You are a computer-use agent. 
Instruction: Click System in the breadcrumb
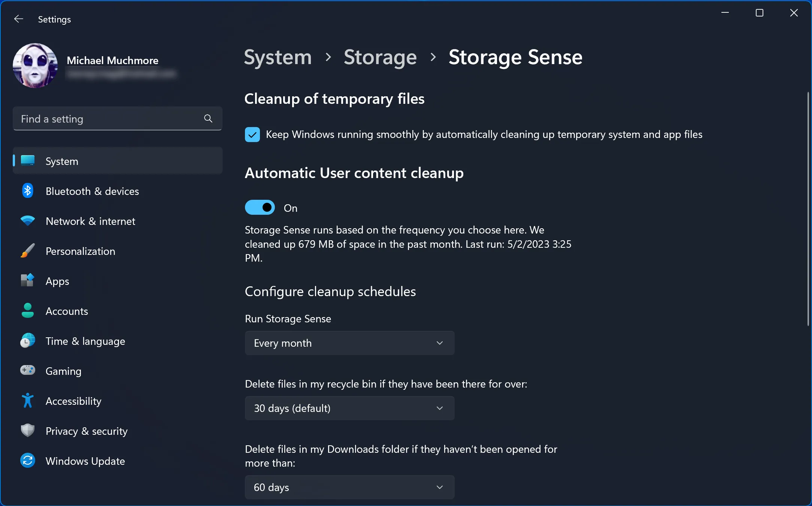278,57
